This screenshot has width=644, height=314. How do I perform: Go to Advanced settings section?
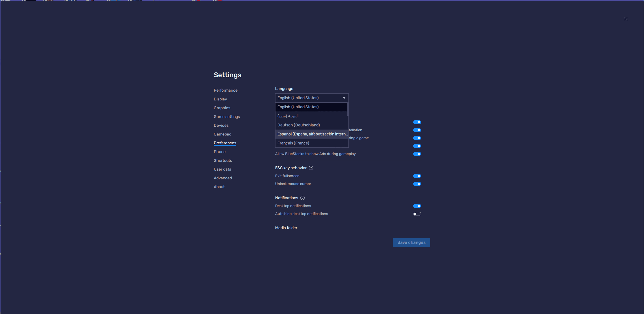[x=223, y=178]
